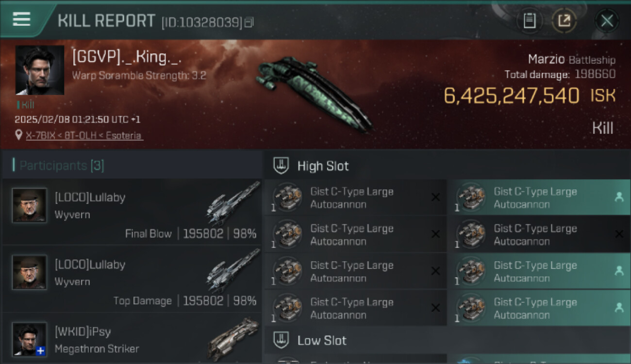Select the first left autocannon module

click(x=355, y=198)
